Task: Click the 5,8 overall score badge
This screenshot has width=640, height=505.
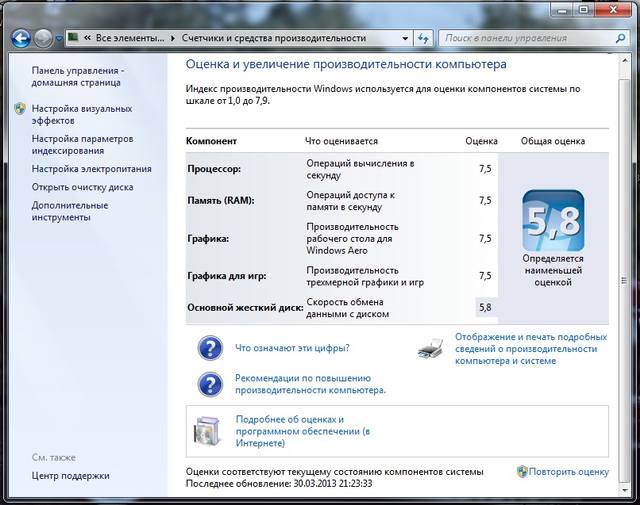Action: coord(552,220)
